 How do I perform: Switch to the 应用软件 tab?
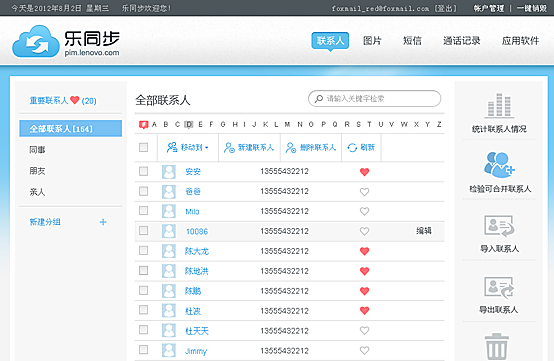(x=520, y=41)
